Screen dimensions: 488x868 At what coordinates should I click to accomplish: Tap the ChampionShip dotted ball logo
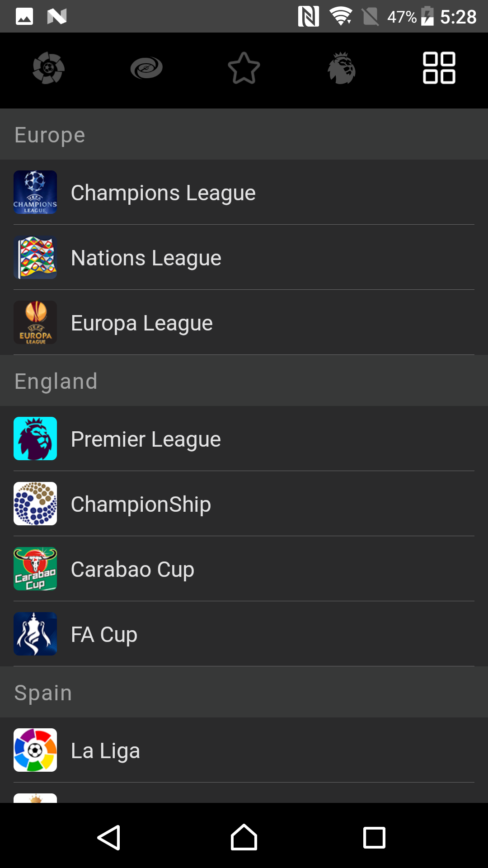point(35,504)
